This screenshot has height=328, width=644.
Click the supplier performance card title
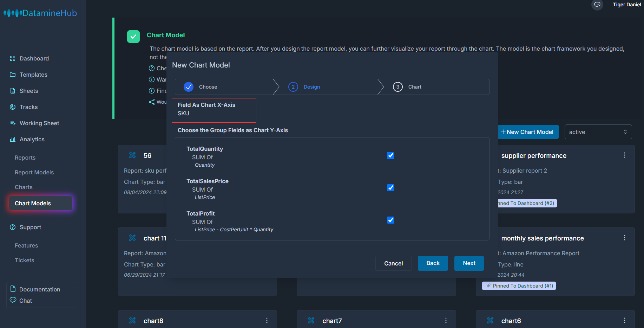[x=534, y=156]
